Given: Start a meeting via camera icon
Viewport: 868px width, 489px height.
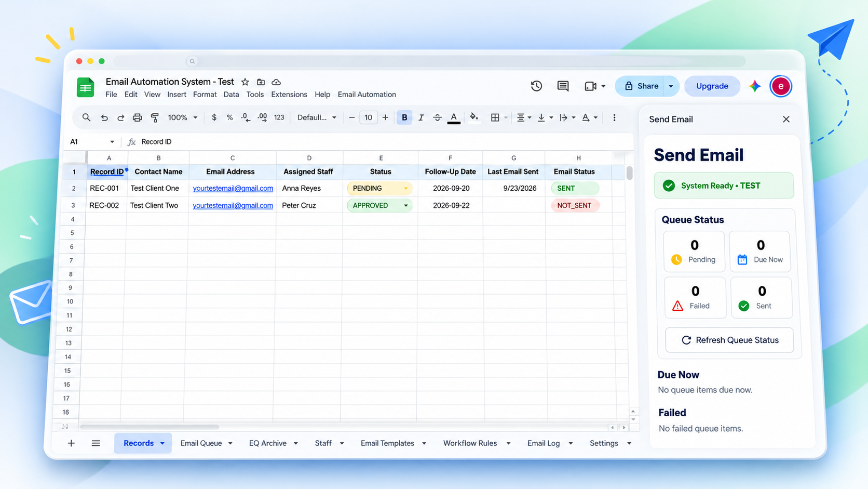Looking at the screenshot, I should point(590,86).
